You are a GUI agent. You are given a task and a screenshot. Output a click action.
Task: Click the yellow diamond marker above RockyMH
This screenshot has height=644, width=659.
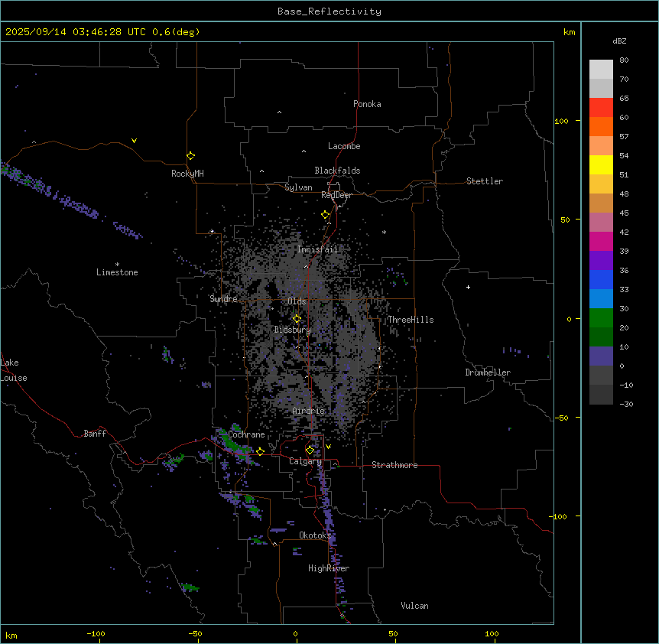[x=190, y=156]
